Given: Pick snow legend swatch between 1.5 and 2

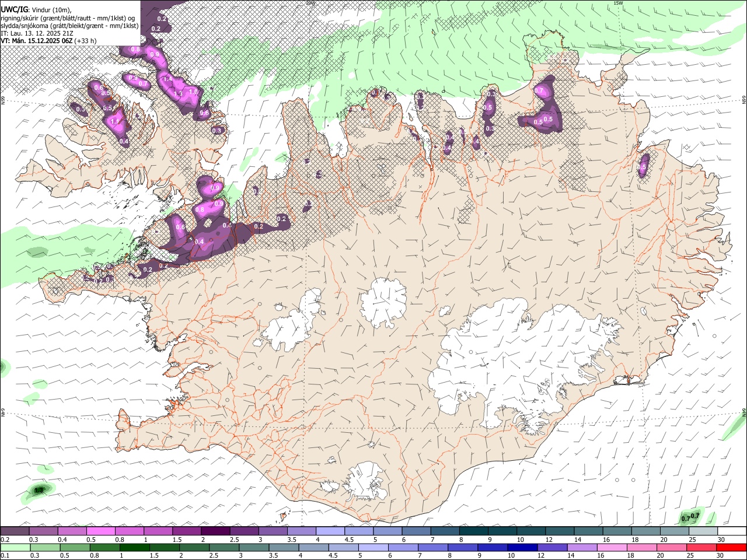Looking at the screenshot, I should click(x=187, y=531).
